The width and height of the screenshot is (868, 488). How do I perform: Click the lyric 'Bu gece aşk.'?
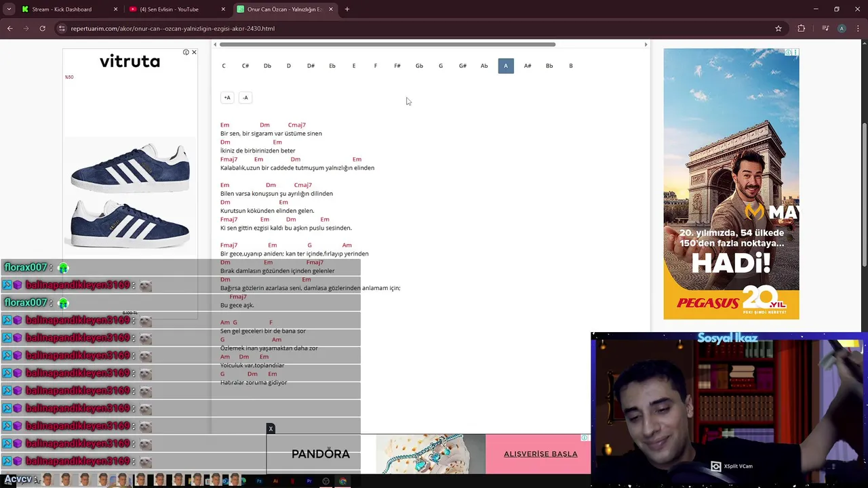pos(237,305)
